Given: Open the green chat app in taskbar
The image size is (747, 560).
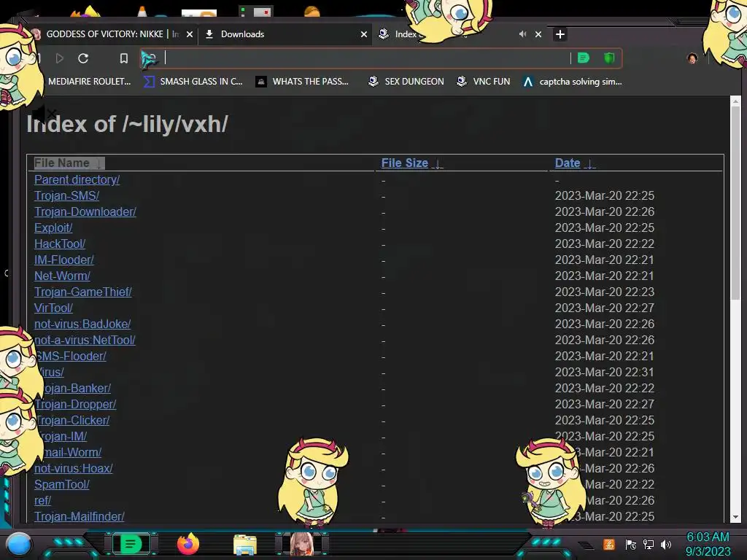Looking at the screenshot, I should pos(131,544).
